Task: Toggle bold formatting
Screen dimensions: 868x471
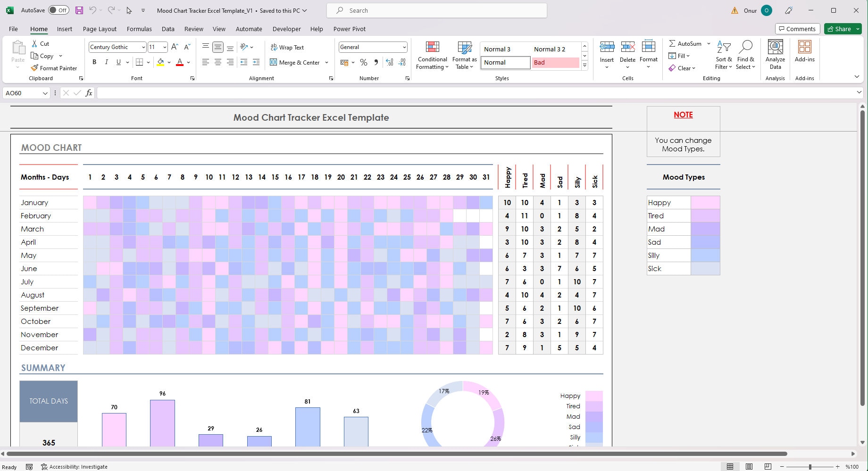Action: [x=94, y=62]
